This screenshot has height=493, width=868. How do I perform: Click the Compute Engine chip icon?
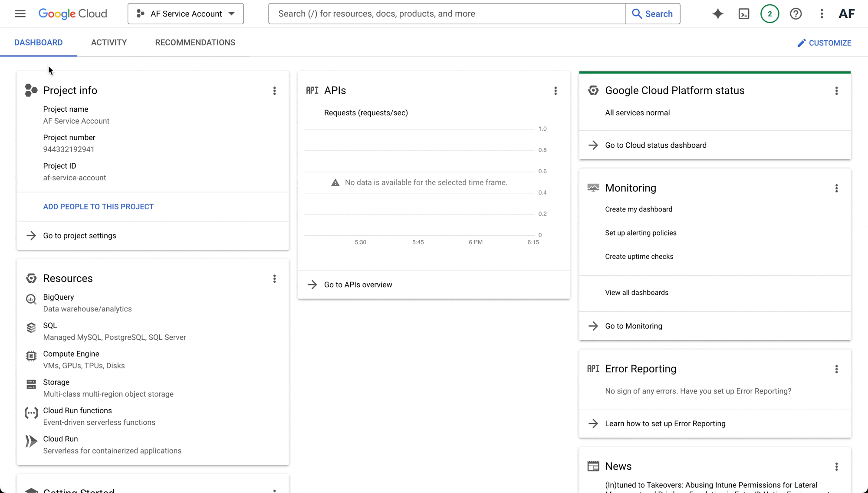coord(31,356)
